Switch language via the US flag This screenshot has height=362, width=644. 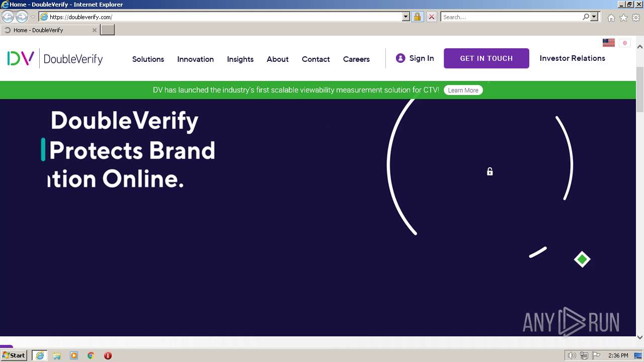click(609, 43)
